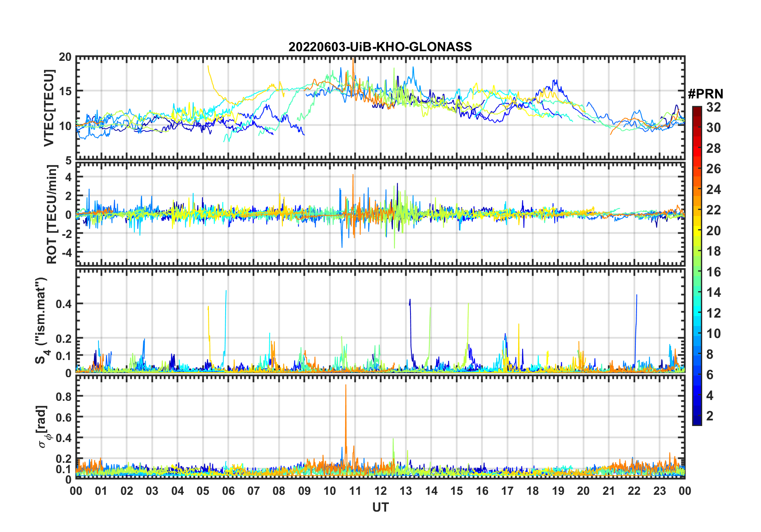
Task: Click the VTEC[TECU] y-axis label
Action: (x=49, y=108)
